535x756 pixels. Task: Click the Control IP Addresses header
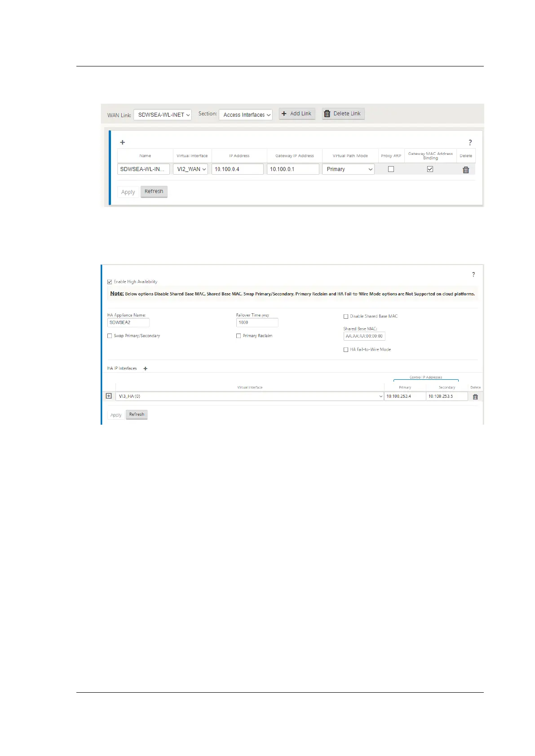click(x=426, y=378)
